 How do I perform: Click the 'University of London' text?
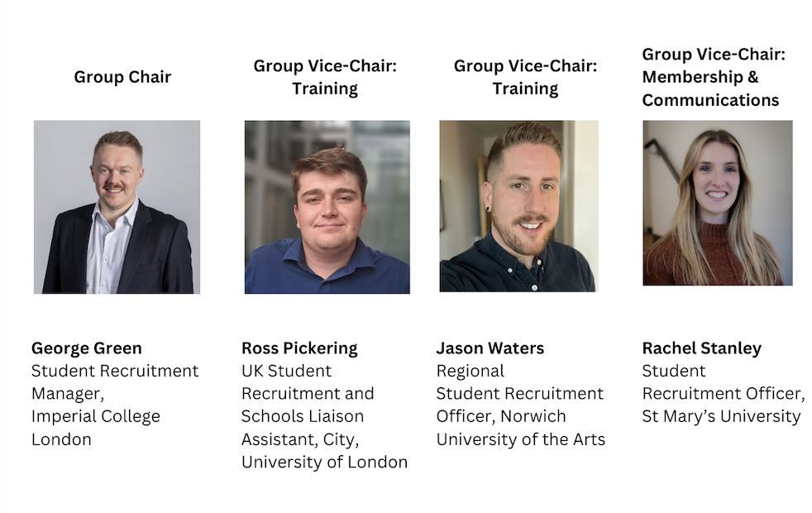coord(325,462)
